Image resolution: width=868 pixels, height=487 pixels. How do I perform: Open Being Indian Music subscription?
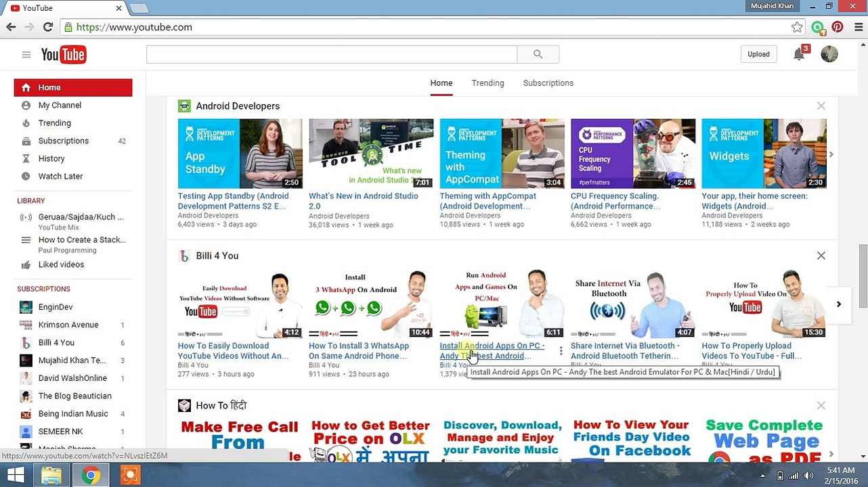click(x=73, y=413)
